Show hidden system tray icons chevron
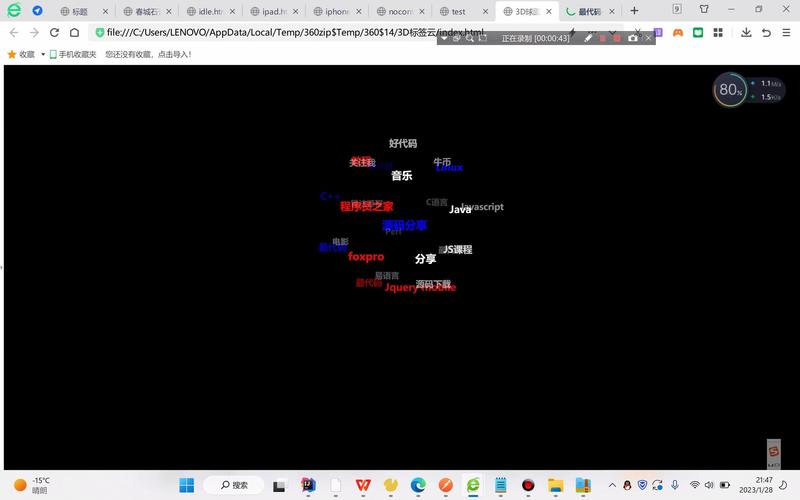The image size is (800, 500). click(x=612, y=485)
